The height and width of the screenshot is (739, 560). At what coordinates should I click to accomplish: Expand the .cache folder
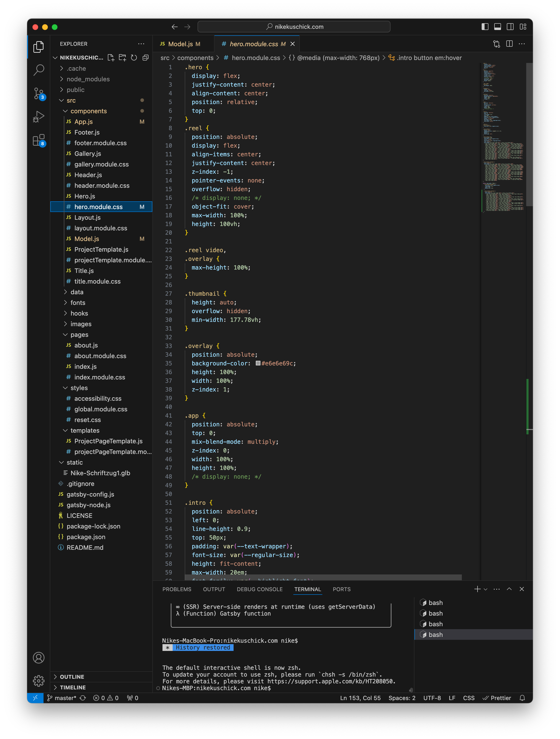[x=102, y=68]
